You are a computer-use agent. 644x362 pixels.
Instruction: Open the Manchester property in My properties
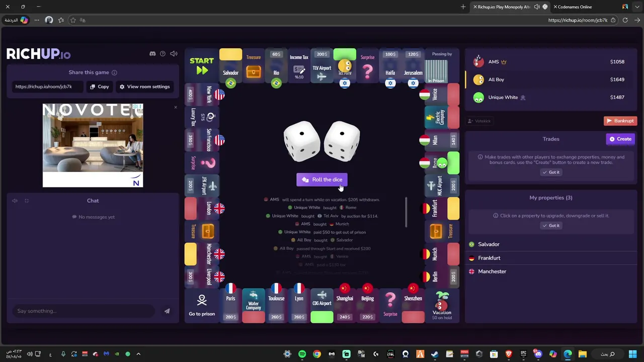[x=551, y=271]
